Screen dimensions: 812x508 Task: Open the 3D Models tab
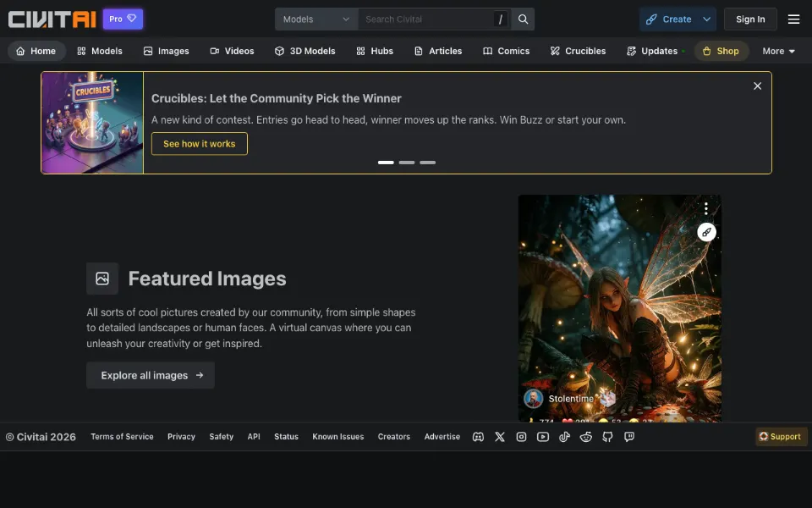[305, 51]
